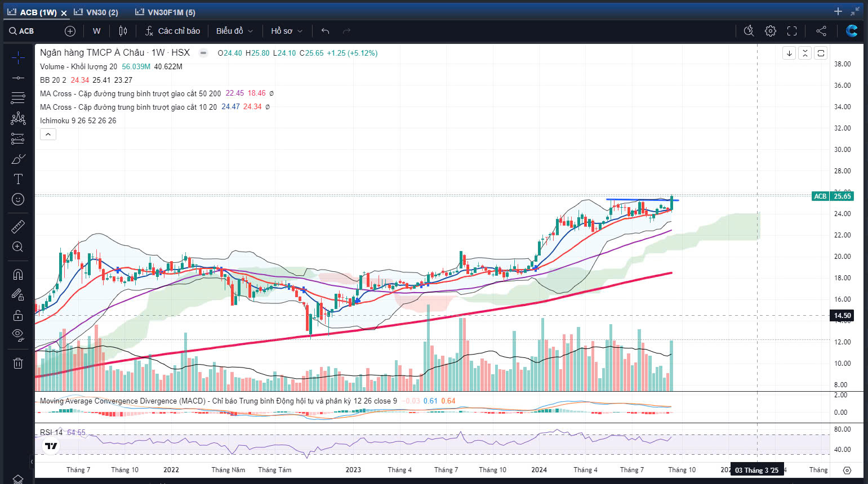This screenshot has width=868, height=484.
Task: Click the ACB symbol search box
Action: [x=21, y=31]
